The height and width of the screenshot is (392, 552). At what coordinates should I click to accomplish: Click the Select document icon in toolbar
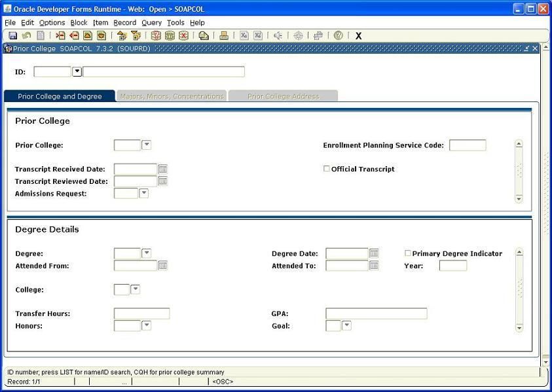(x=41, y=35)
